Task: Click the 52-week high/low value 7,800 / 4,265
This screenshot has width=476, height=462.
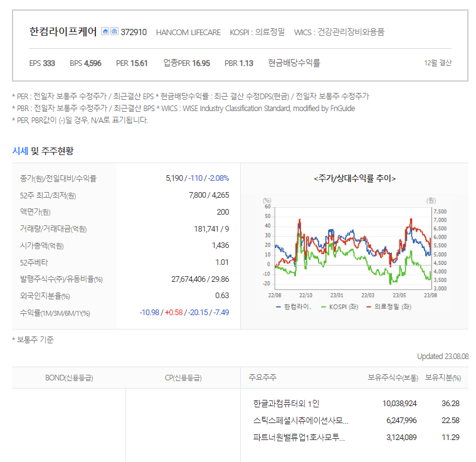Action: tap(209, 195)
